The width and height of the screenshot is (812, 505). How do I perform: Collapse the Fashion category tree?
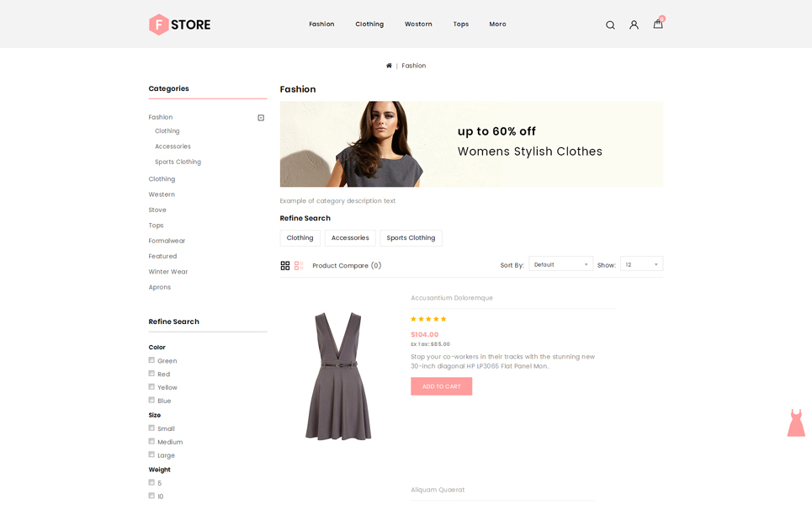[261, 118]
